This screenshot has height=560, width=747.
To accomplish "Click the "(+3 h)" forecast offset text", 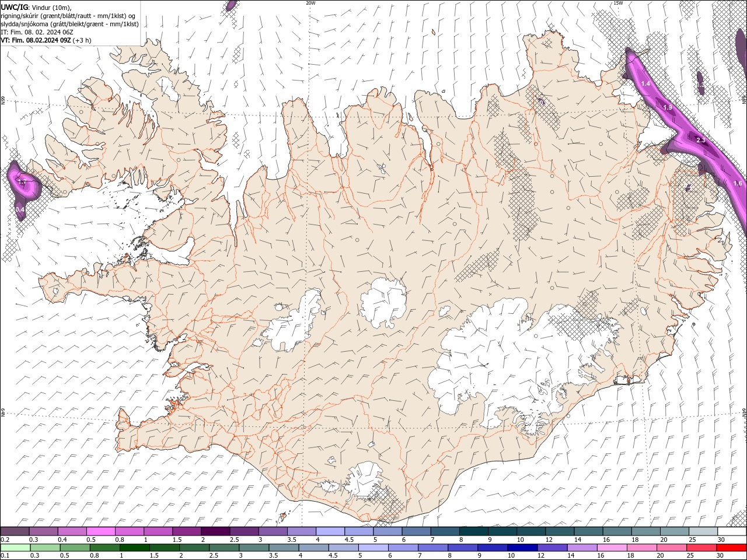I will point(82,40).
